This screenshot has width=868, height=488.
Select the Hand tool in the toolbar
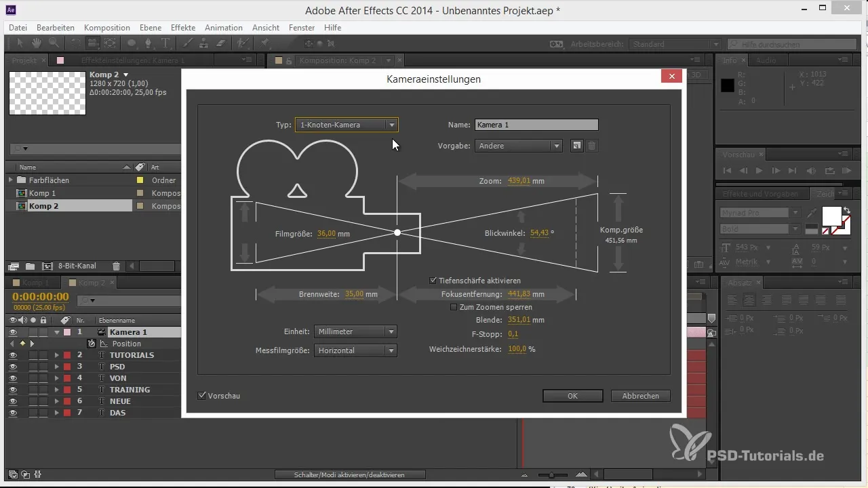point(35,43)
